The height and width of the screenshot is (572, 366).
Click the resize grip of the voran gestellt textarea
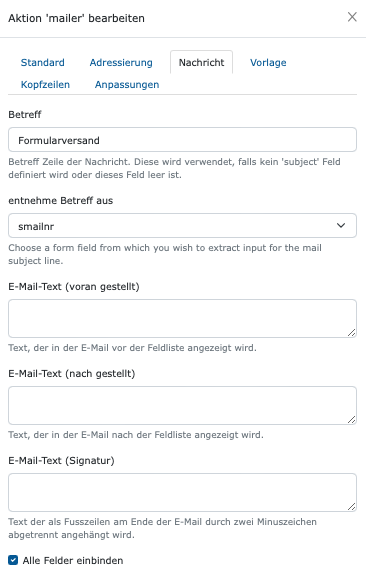tap(351, 333)
